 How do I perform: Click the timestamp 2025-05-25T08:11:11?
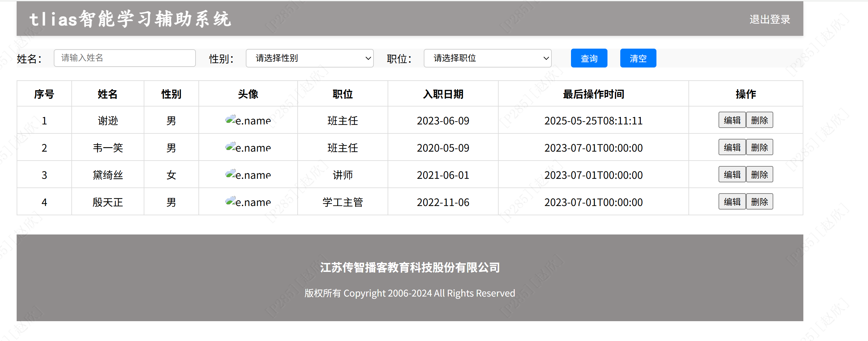tap(593, 121)
